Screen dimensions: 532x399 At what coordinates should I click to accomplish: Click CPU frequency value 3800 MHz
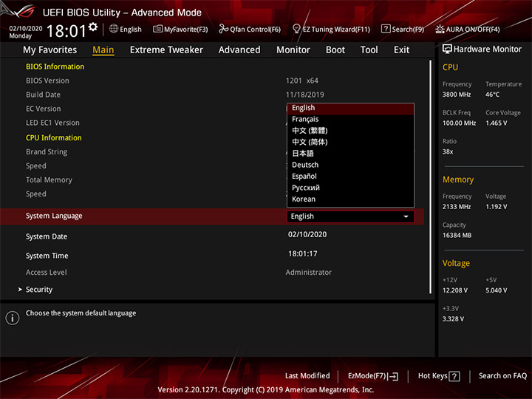coord(457,95)
